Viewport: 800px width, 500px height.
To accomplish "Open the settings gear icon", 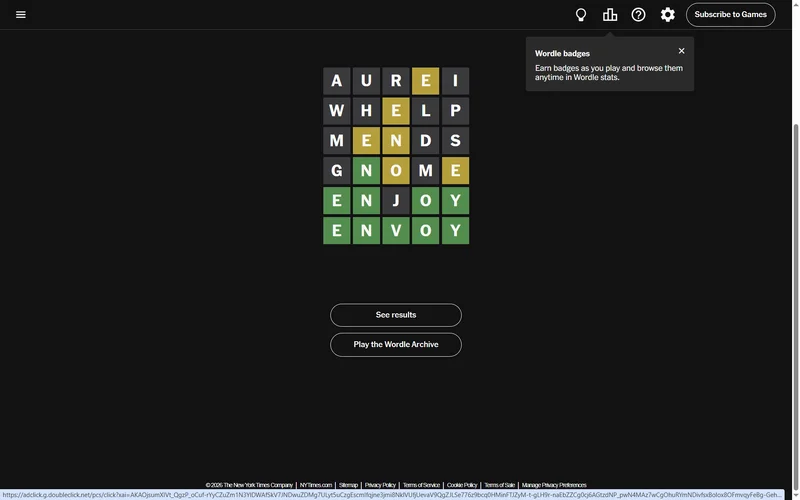I will tap(667, 15).
